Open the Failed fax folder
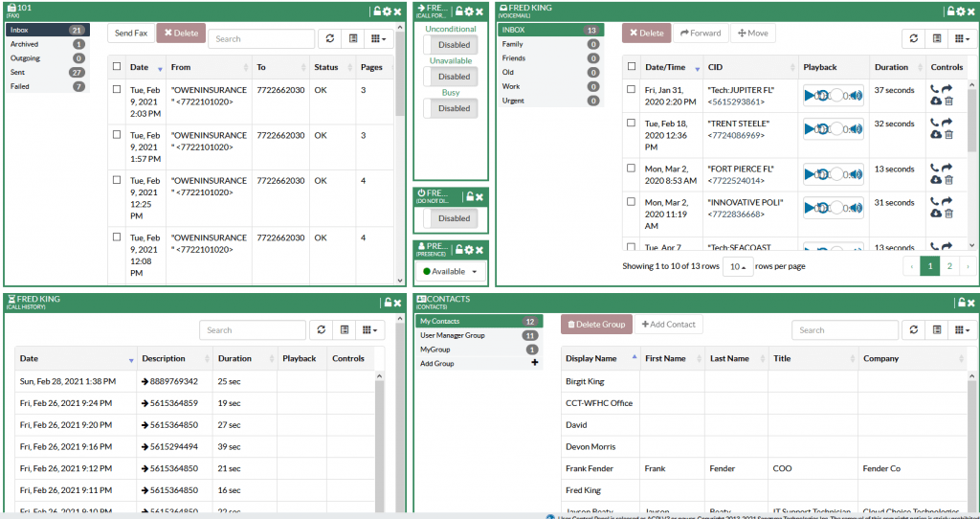The image size is (980, 519). click(x=48, y=86)
